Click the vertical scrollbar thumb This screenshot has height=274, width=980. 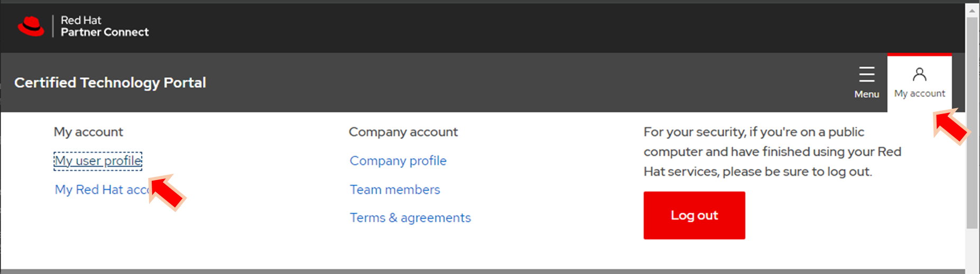972,121
